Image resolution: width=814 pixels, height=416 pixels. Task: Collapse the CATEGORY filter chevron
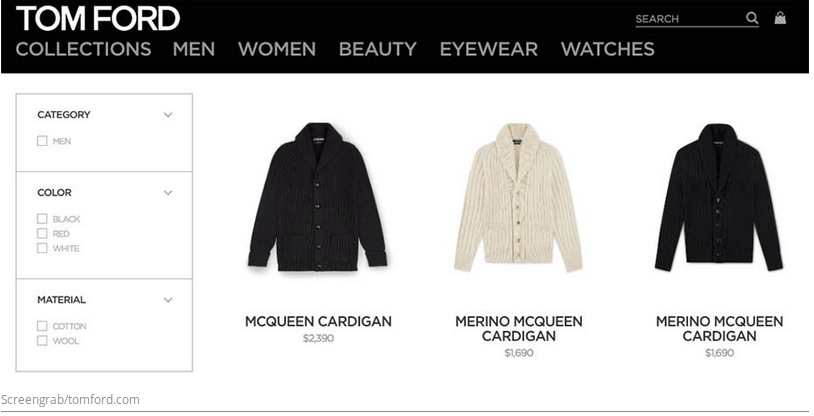point(168,115)
